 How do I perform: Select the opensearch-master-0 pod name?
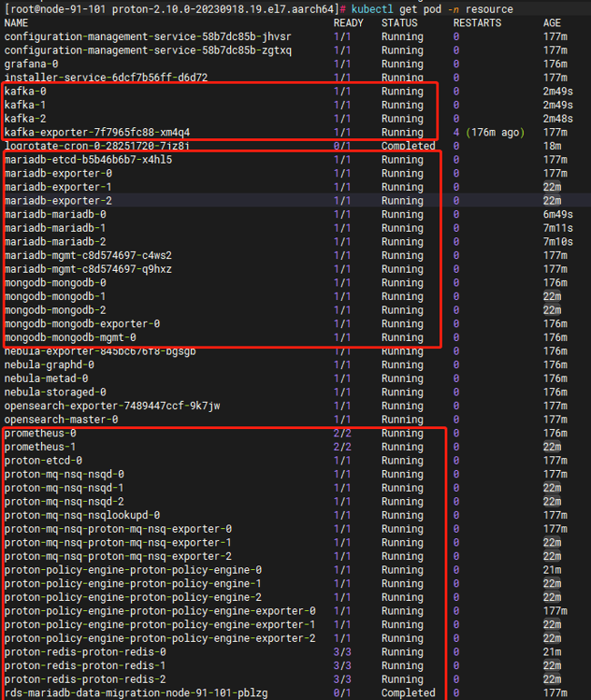pyautogui.click(x=61, y=419)
